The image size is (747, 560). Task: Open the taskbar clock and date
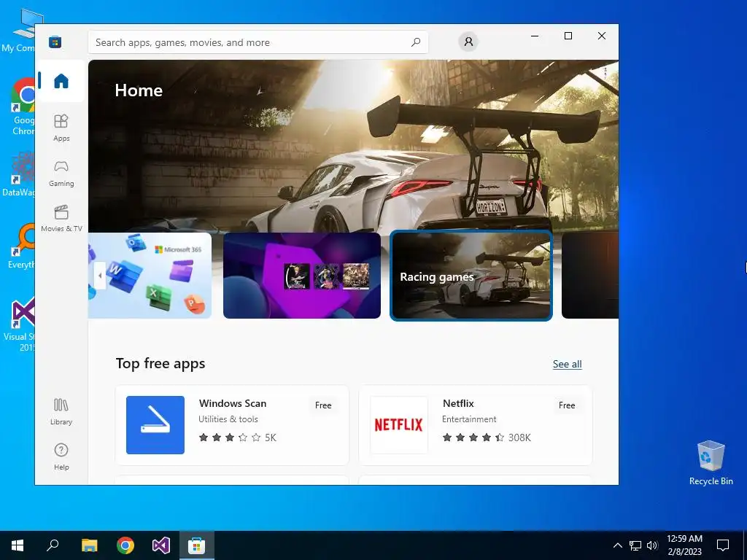click(x=684, y=545)
